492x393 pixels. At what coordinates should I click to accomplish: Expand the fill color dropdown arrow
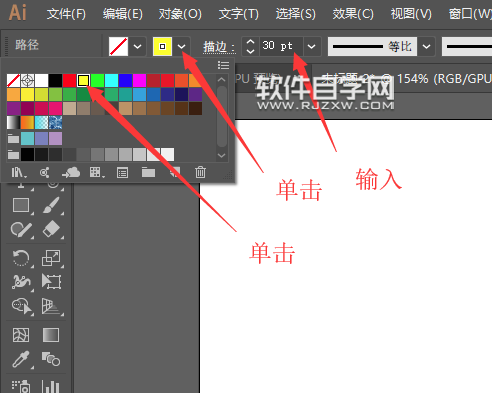tap(137, 46)
